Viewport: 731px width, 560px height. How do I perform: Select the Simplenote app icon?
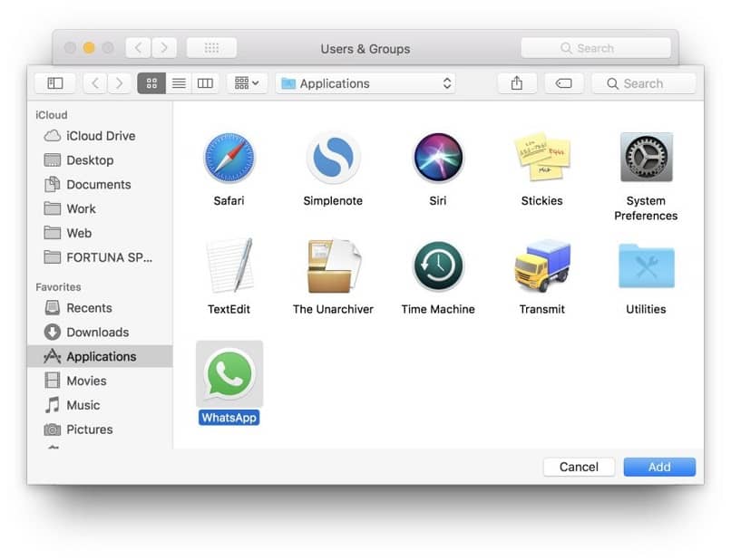tap(333, 158)
